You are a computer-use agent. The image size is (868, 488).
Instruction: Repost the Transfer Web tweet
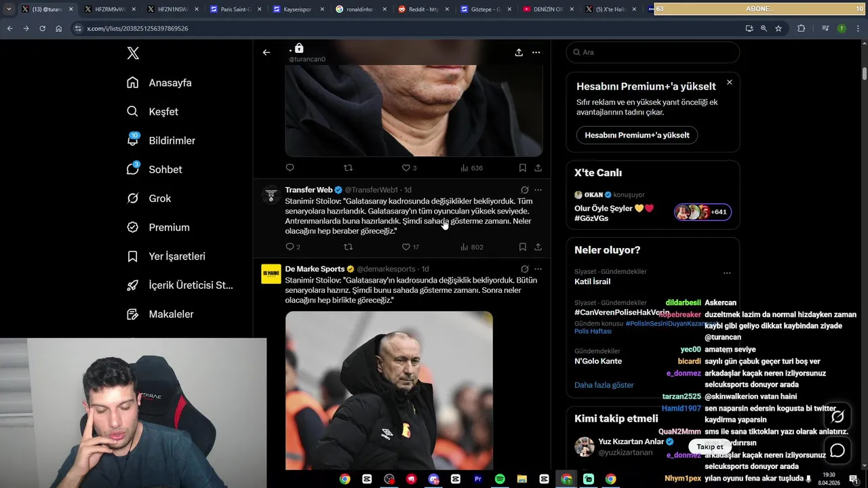click(348, 247)
